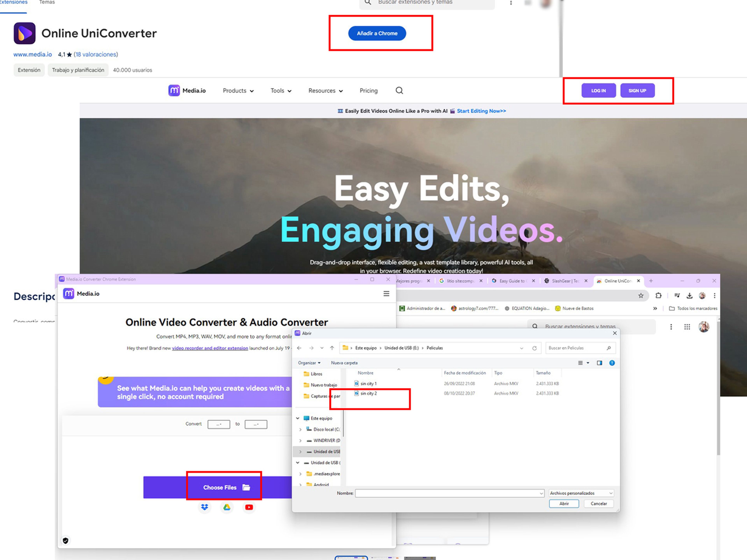Refresh the Peliculas folder listing

[534, 348]
